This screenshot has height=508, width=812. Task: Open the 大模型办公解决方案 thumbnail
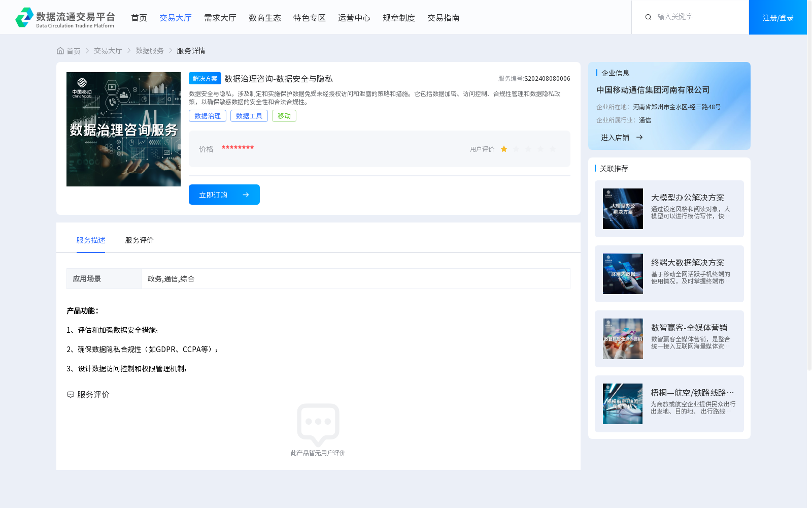point(623,209)
